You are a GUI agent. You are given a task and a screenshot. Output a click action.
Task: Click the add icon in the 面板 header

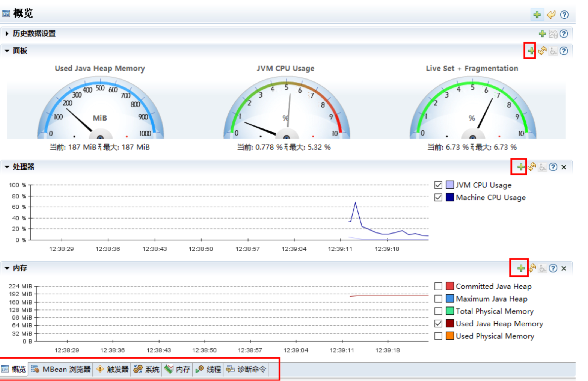tap(531, 50)
